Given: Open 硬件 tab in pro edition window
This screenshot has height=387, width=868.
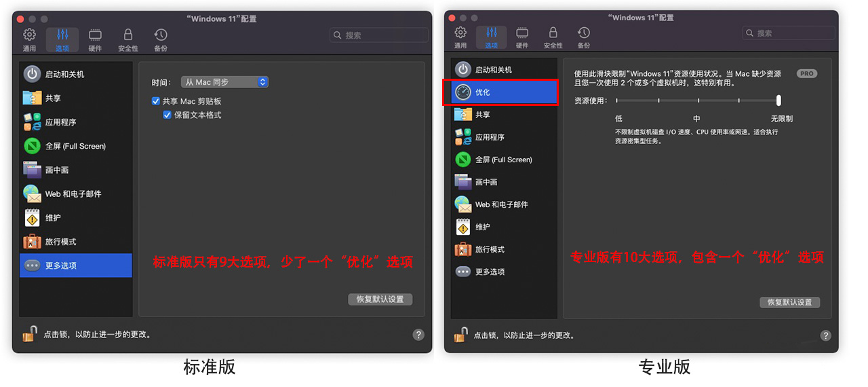Looking at the screenshot, I should pos(522,38).
